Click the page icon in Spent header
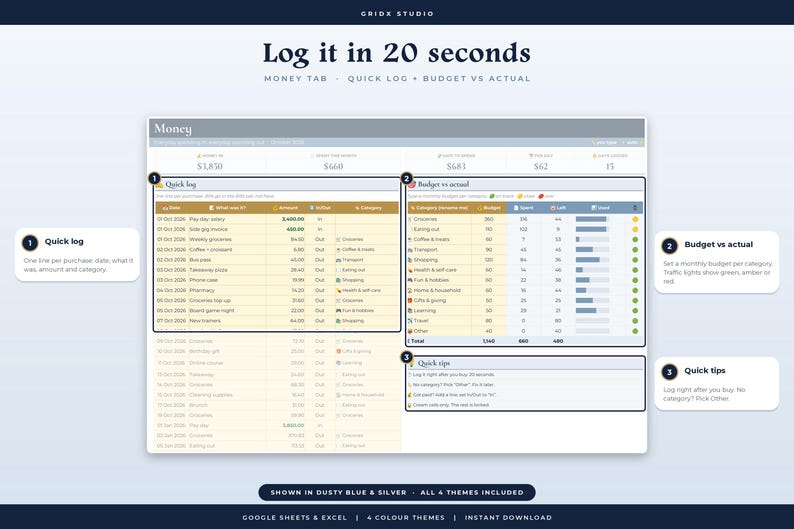This screenshot has height=529, width=794. pos(516,208)
